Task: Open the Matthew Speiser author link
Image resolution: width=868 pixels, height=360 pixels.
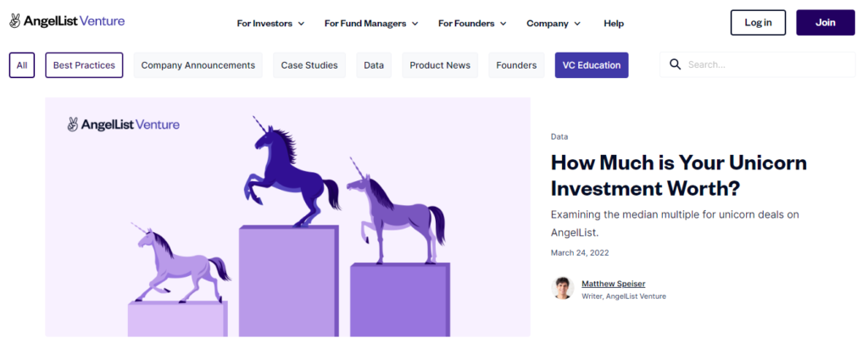Action: [x=613, y=283]
